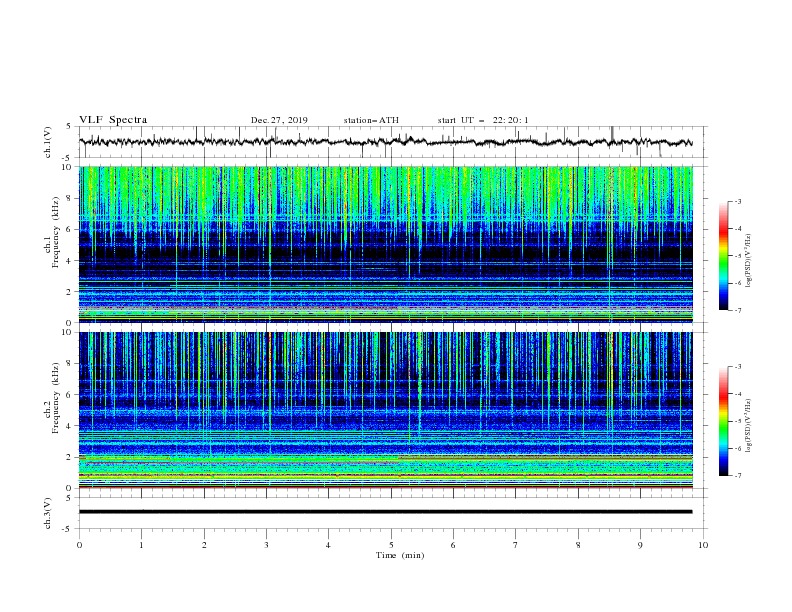Click the "2" tick on the ch.1 frequency axis

pos(69,291)
